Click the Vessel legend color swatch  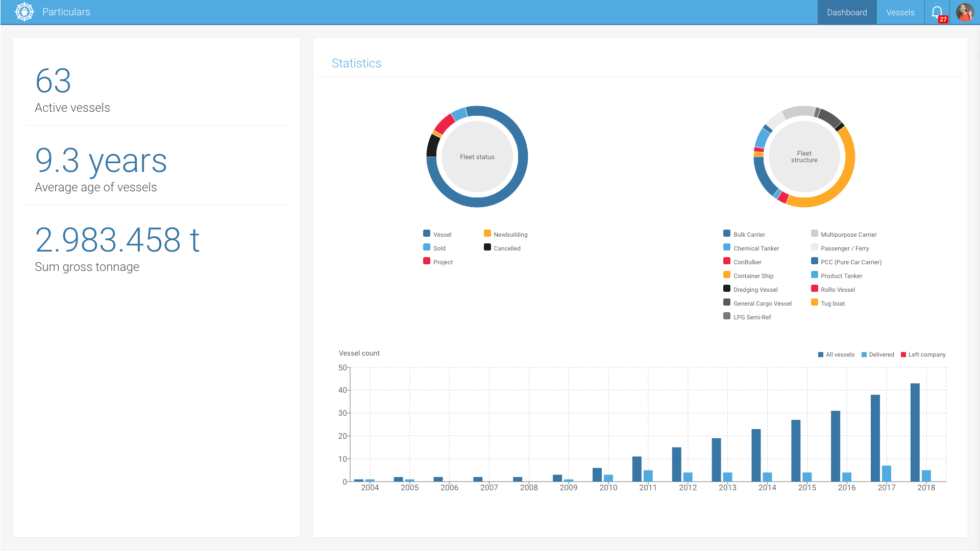(x=427, y=234)
